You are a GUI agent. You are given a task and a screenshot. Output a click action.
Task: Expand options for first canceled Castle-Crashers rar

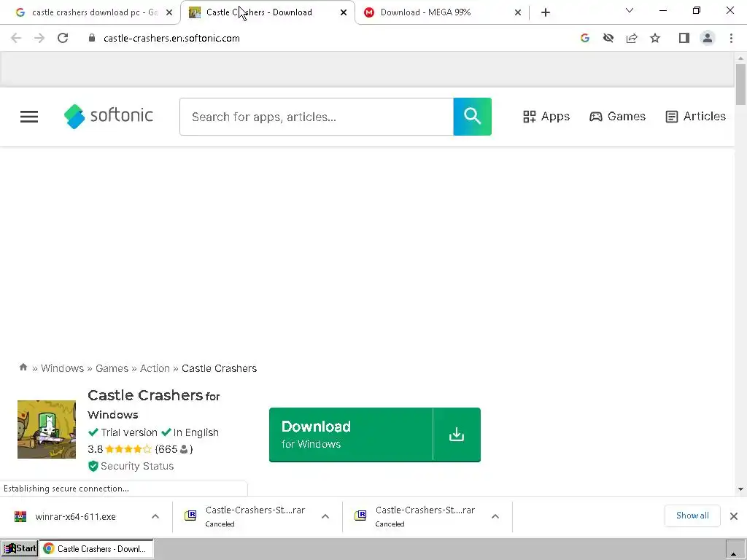[x=325, y=517]
